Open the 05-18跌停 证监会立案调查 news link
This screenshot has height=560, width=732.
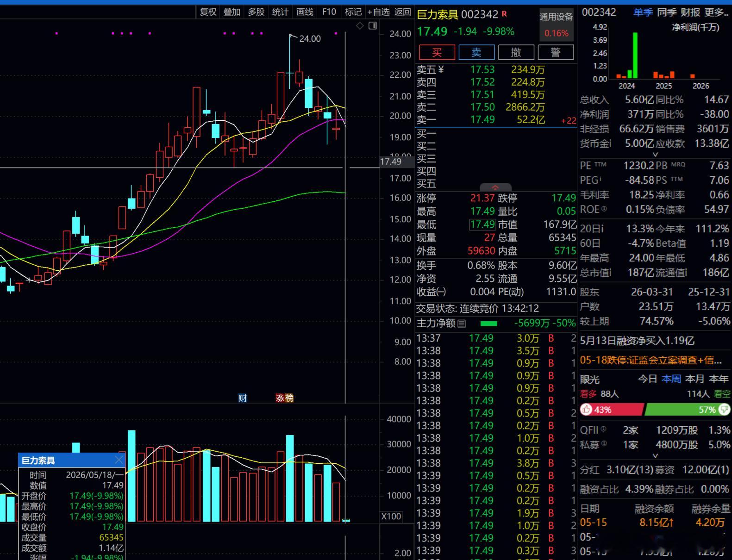click(x=651, y=360)
